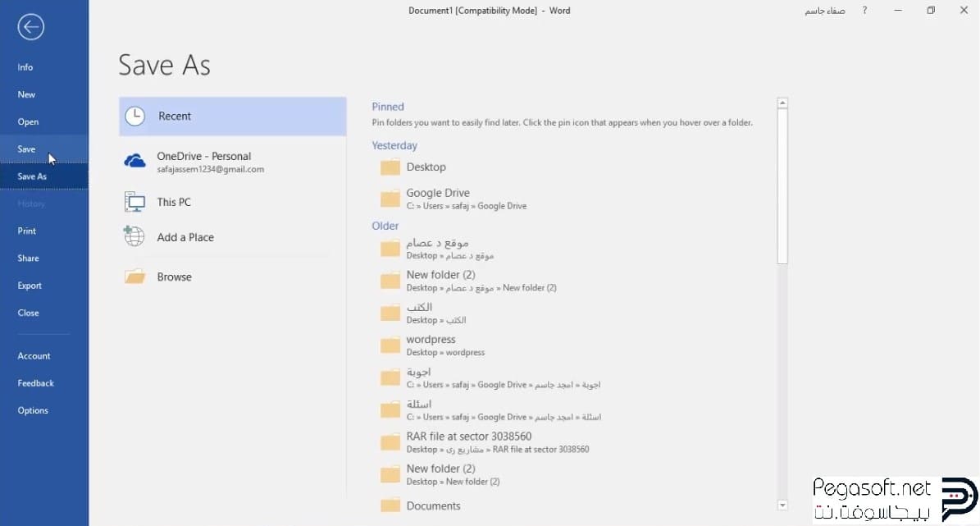Viewport: 980px width, 526px height.
Task: Click the Documents folder icon
Action: [390, 505]
